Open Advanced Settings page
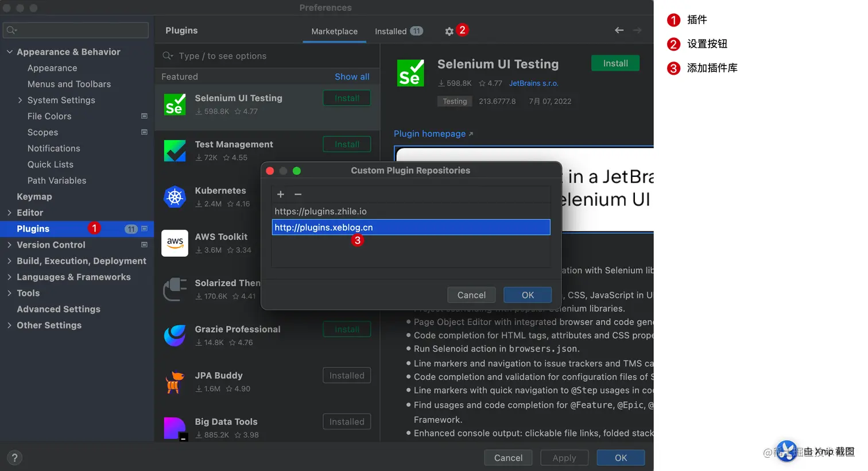This screenshot has height=471, width=868. [x=59, y=309]
